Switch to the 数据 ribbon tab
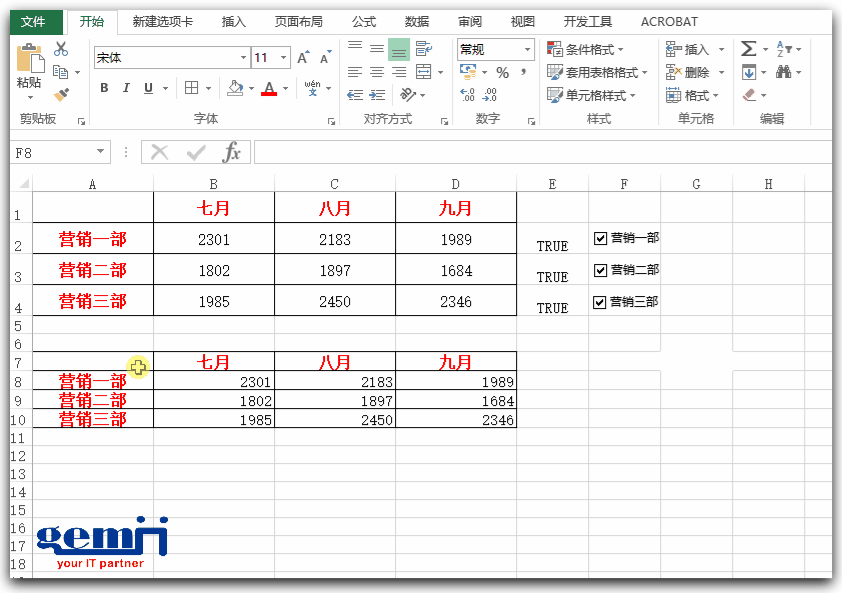This screenshot has width=842, height=593. click(416, 21)
